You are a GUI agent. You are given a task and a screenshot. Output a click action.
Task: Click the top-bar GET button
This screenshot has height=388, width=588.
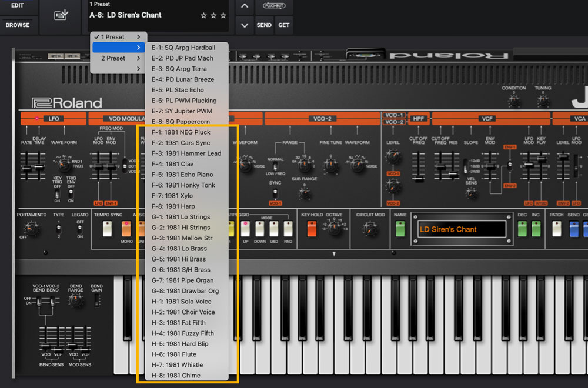pyautogui.click(x=284, y=25)
